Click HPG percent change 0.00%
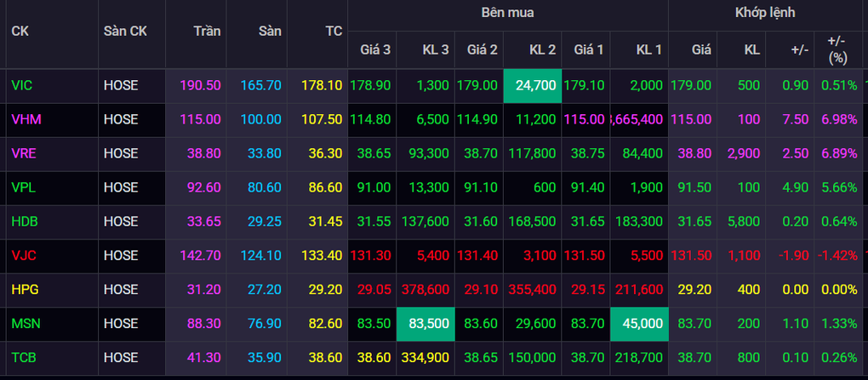This screenshot has width=868, height=380. [839, 290]
